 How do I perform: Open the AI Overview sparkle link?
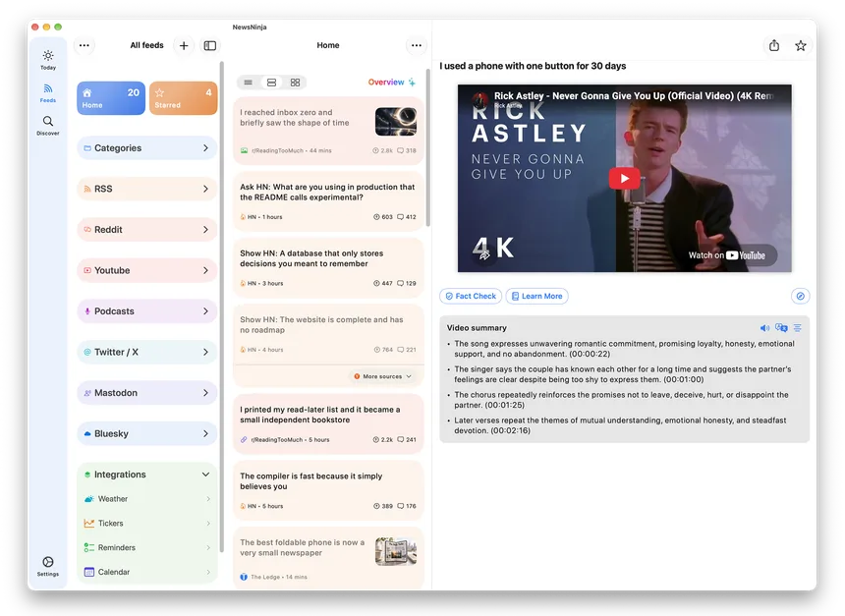[x=392, y=82]
